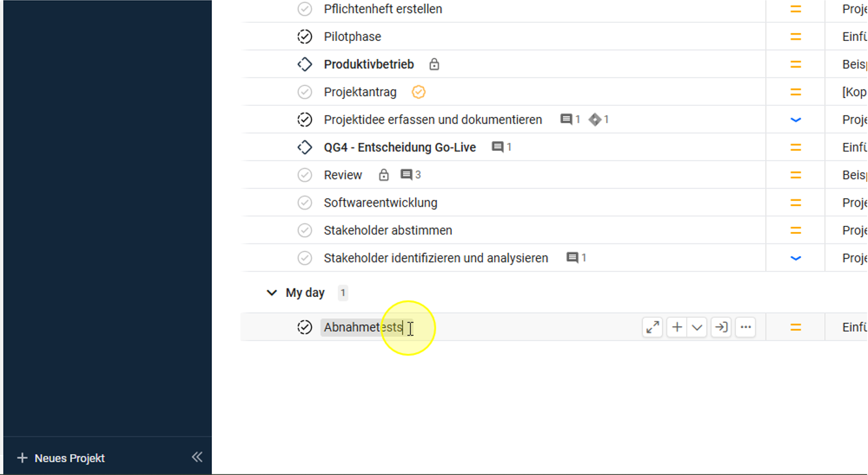The width and height of the screenshot is (868, 475).
Task: Check off the Review task
Action: (305, 175)
